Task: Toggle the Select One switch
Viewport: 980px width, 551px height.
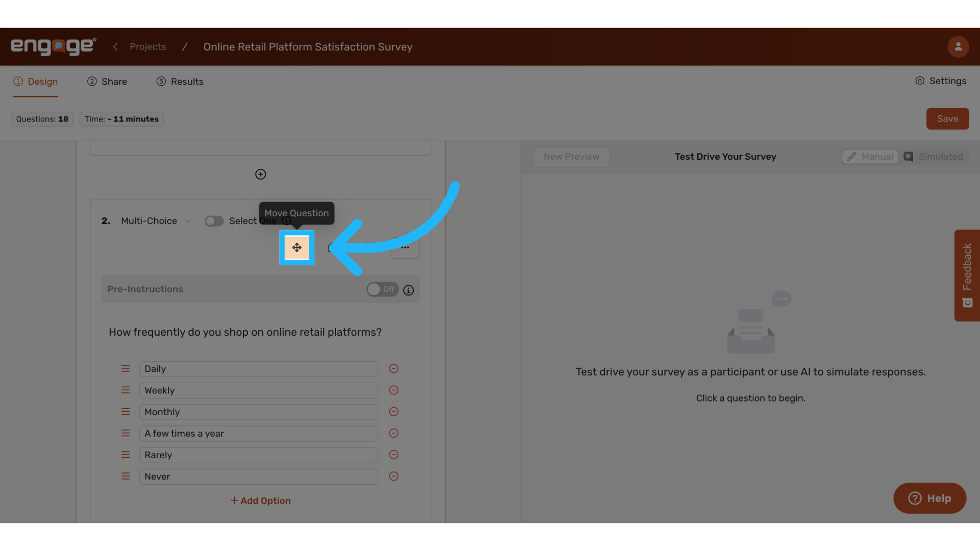Action: [x=214, y=221]
